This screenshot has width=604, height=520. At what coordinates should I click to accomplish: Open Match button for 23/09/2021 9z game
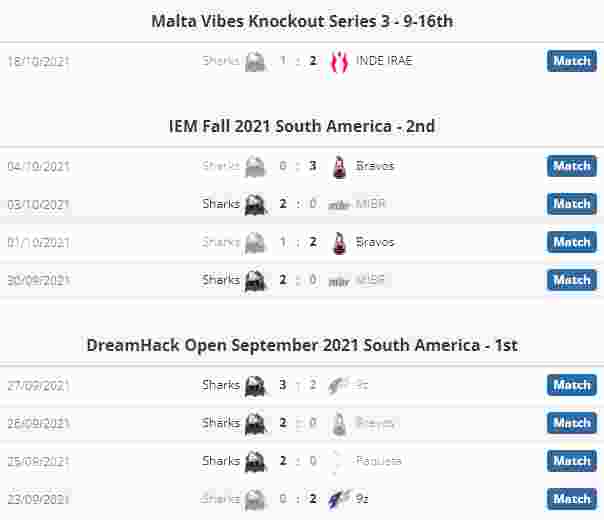pos(572,499)
